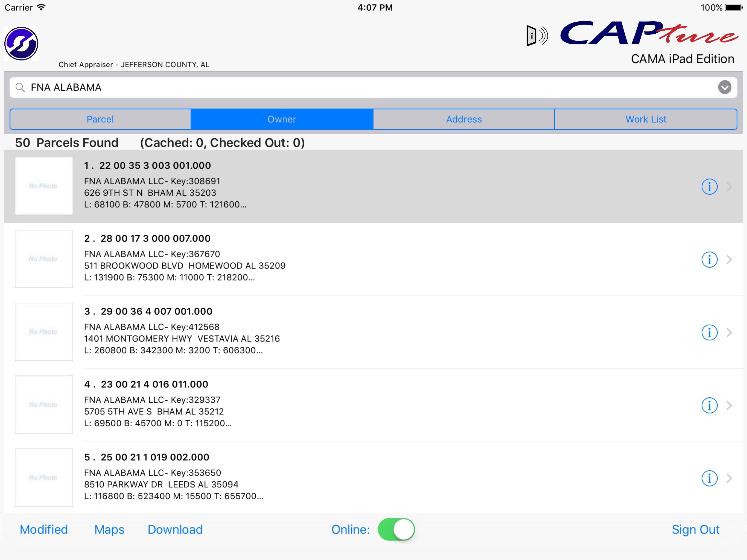Open the 511 BROOKWOOD BLVD parcel chevron

point(730,259)
